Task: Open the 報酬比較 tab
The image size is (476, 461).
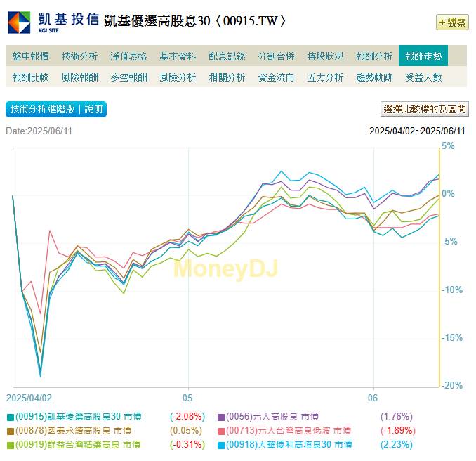Action: 30,77
